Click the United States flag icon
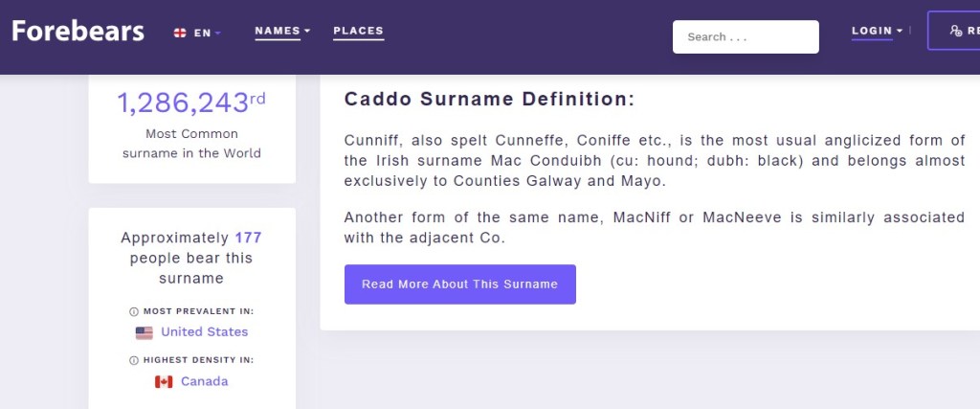The height and width of the screenshot is (409, 980). (x=145, y=332)
